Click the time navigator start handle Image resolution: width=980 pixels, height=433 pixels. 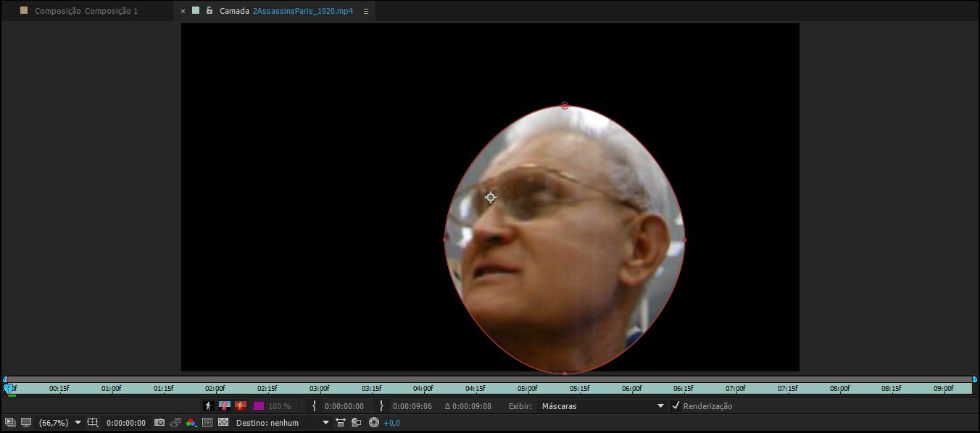coord(5,379)
